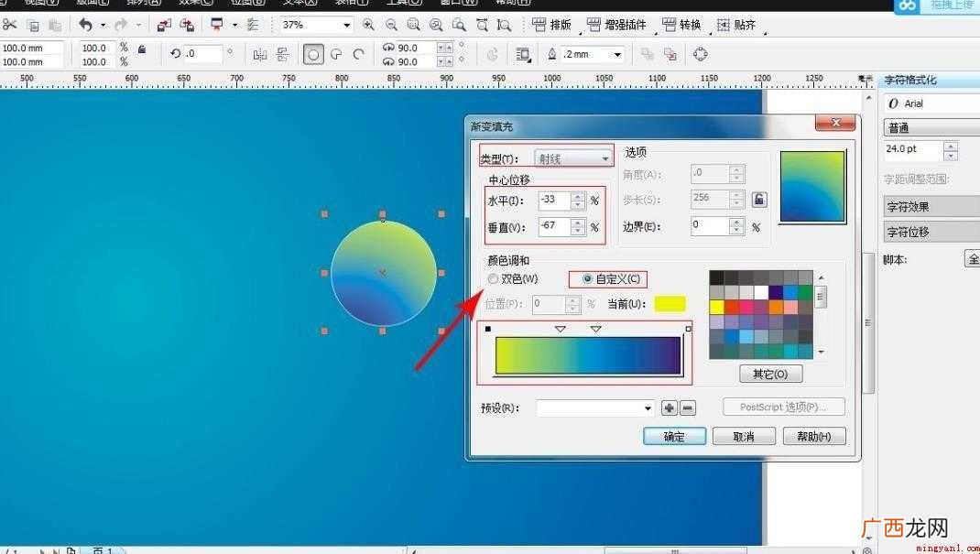The image size is (980, 554).
Task: Click the 排版 toolbar item
Action: click(x=551, y=25)
